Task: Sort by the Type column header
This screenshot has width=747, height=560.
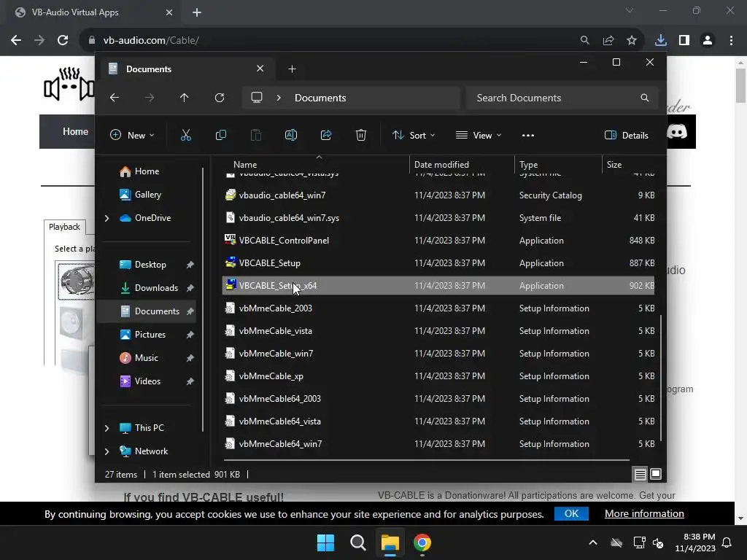Action: tap(558, 165)
